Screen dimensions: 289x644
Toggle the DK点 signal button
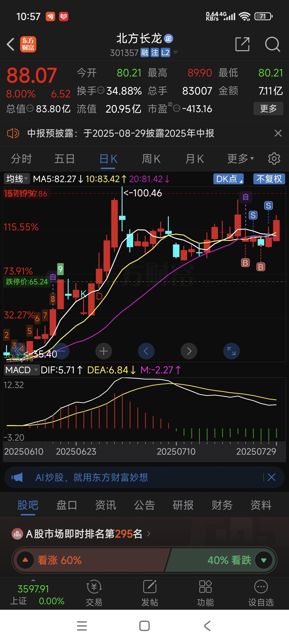[228, 179]
